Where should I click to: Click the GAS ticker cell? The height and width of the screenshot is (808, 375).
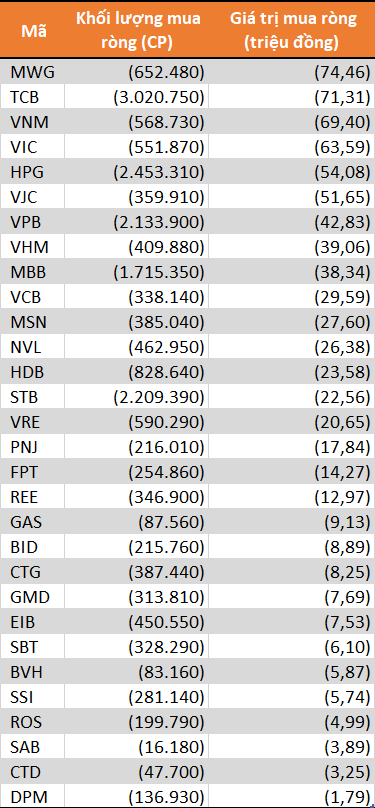[33, 521]
